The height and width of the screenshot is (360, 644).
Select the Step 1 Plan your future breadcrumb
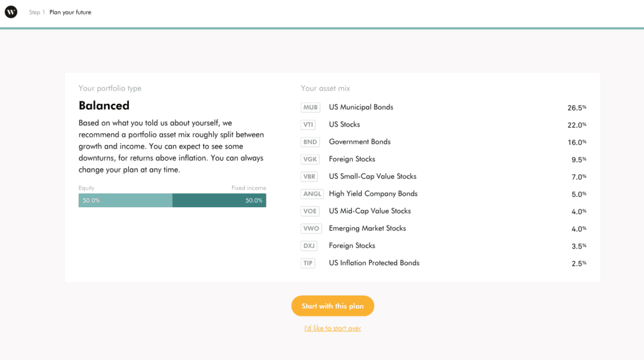60,11
